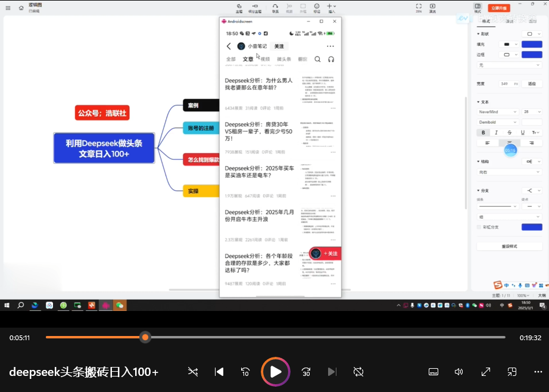Align text right

[x=531, y=143]
